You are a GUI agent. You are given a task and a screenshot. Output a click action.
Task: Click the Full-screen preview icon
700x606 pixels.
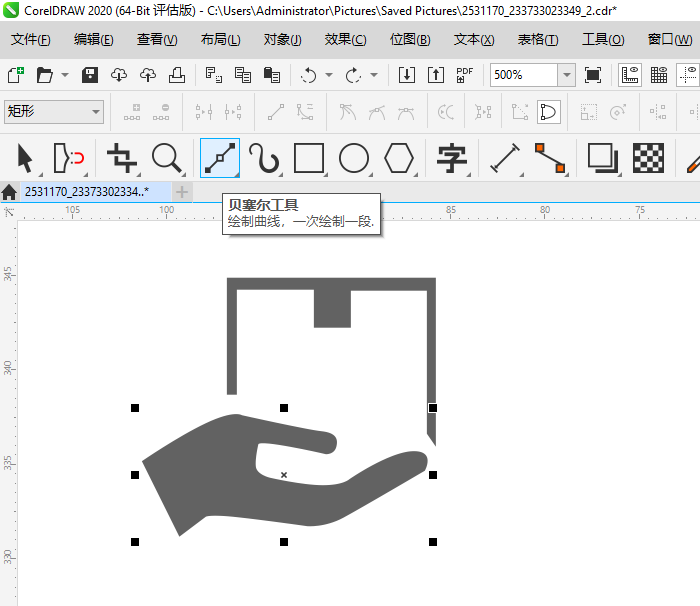[593, 75]
